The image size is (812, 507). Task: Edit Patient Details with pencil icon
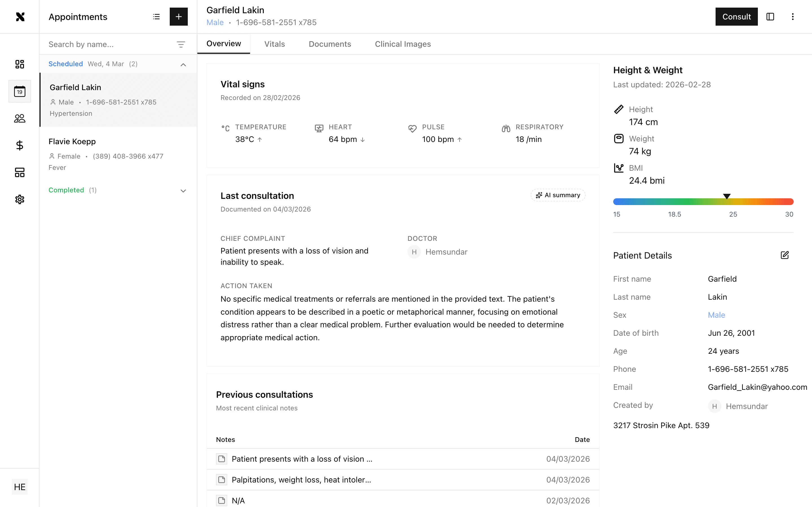click(x=784, y=255)
